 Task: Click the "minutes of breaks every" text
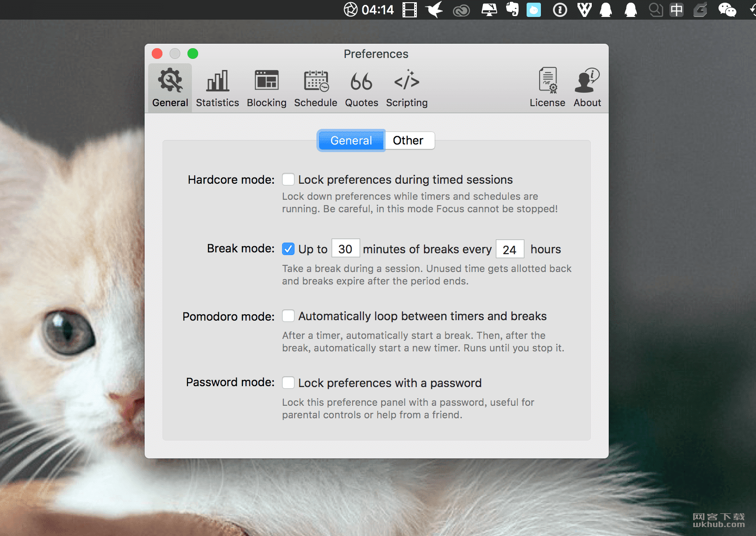click(x=427, y=249)
